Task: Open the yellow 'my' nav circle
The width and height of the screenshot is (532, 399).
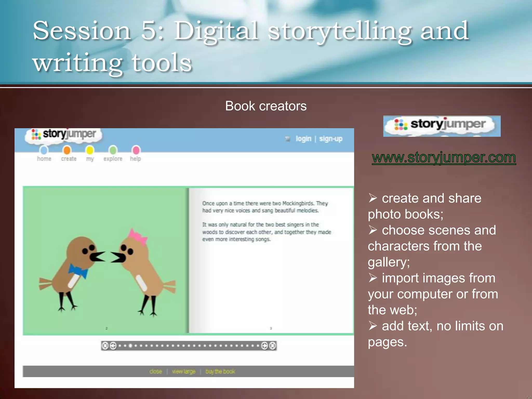Action: [90, 150]
